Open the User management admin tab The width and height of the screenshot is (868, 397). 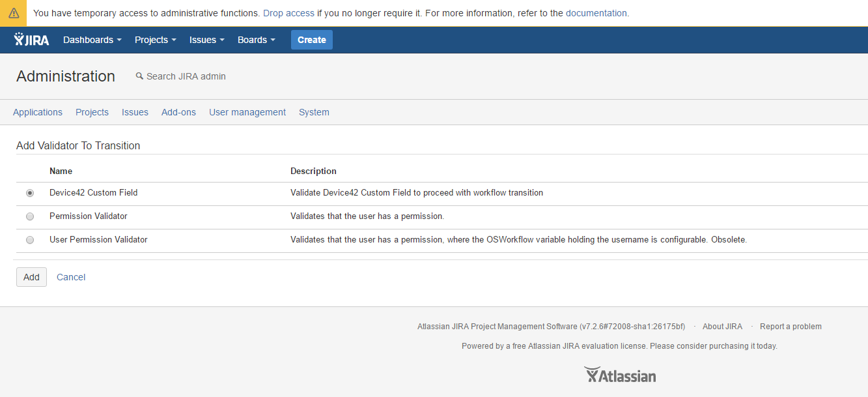pos(247,112)
